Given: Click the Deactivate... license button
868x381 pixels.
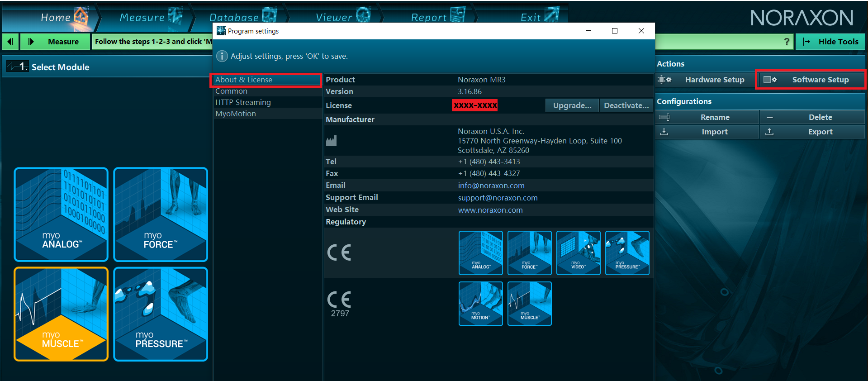Looking at the screenshot, I should coord(626,105).
